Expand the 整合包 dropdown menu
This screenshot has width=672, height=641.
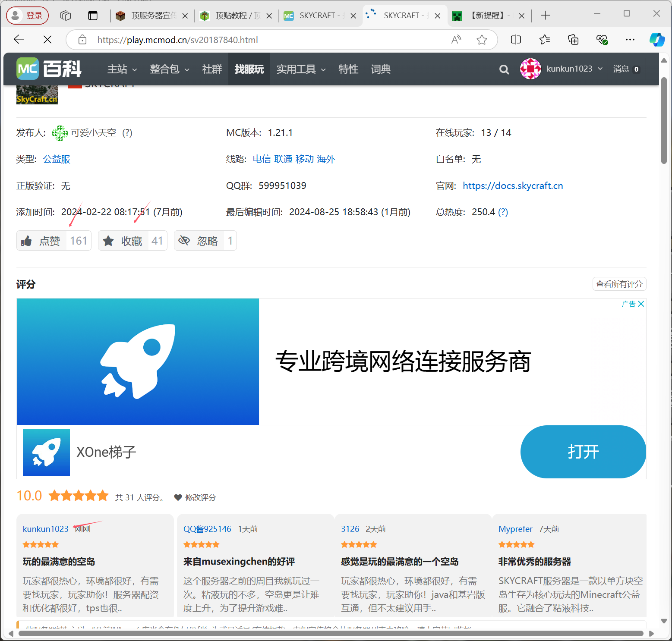[170, 69]
